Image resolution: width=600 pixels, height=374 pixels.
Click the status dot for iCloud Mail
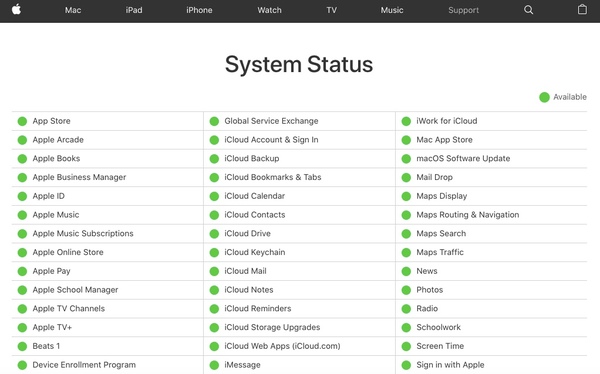214,271
